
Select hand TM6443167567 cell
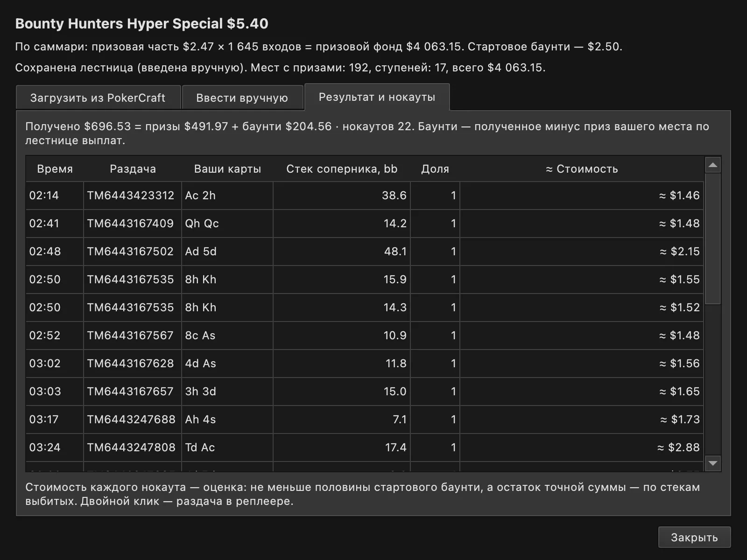pyautogui.click(x=133, y=336)
